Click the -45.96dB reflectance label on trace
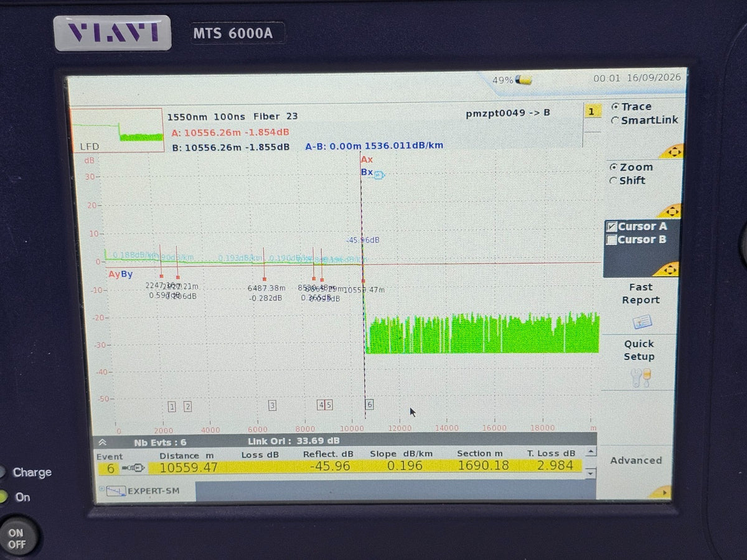747x560 pixels. [x=363, y=240]
